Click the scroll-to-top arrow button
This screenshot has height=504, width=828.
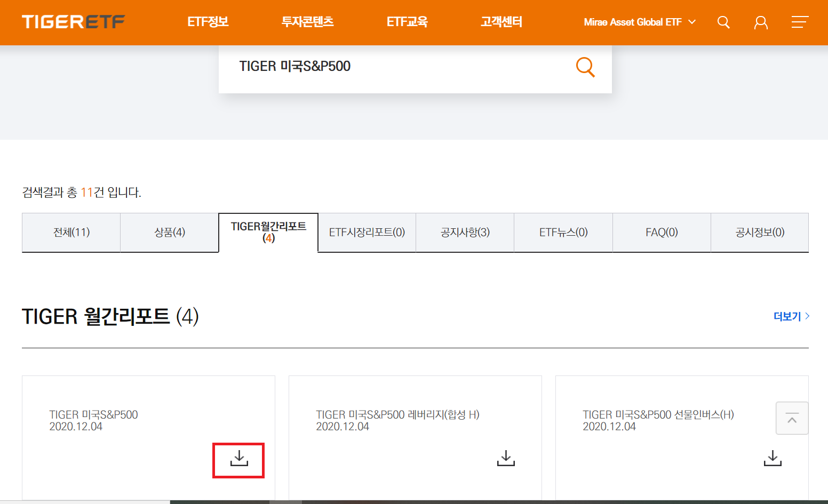792,418
